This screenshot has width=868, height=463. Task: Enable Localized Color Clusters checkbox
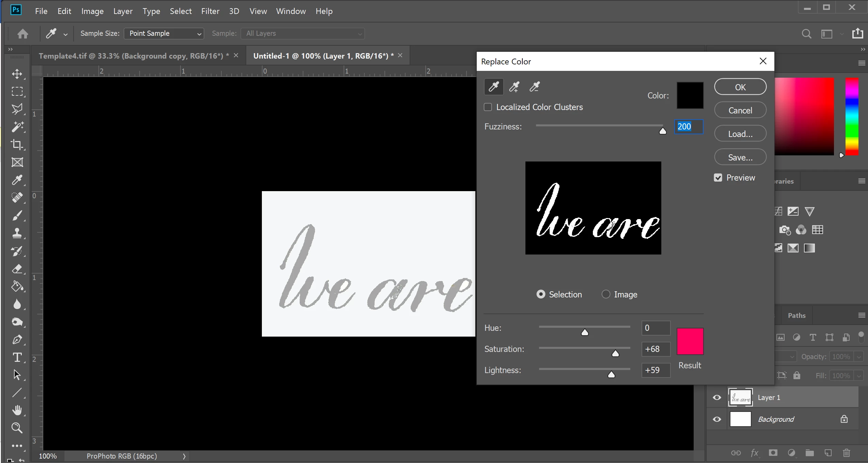(488, 107)
